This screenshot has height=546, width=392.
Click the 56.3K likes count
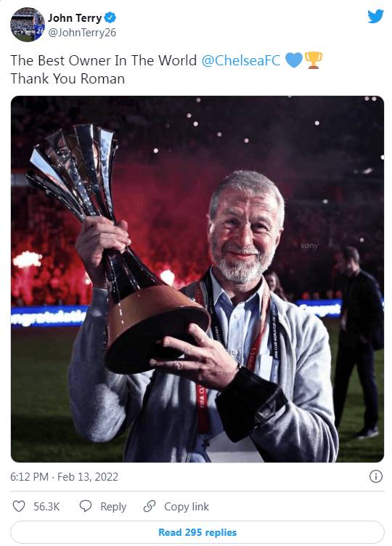46,507
